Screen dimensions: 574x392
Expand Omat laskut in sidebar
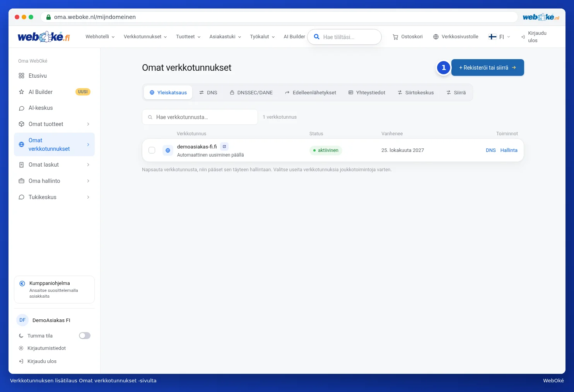pos(54,165)
